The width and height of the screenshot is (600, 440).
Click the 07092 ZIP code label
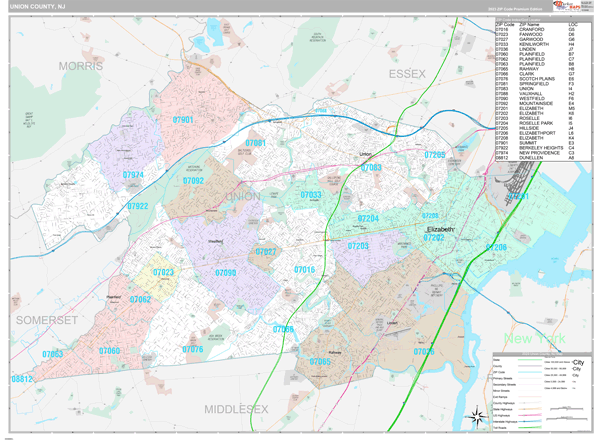point(192,181)
